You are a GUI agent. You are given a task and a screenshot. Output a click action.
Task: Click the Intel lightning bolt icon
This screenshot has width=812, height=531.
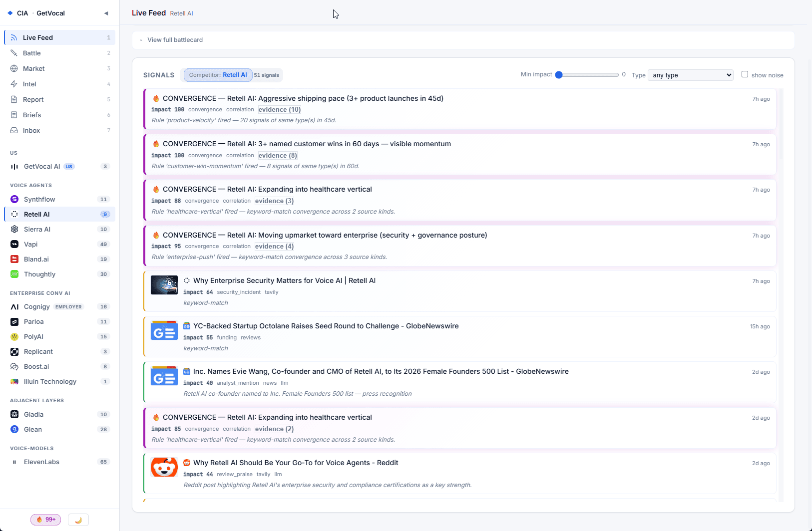click(14, 84)
